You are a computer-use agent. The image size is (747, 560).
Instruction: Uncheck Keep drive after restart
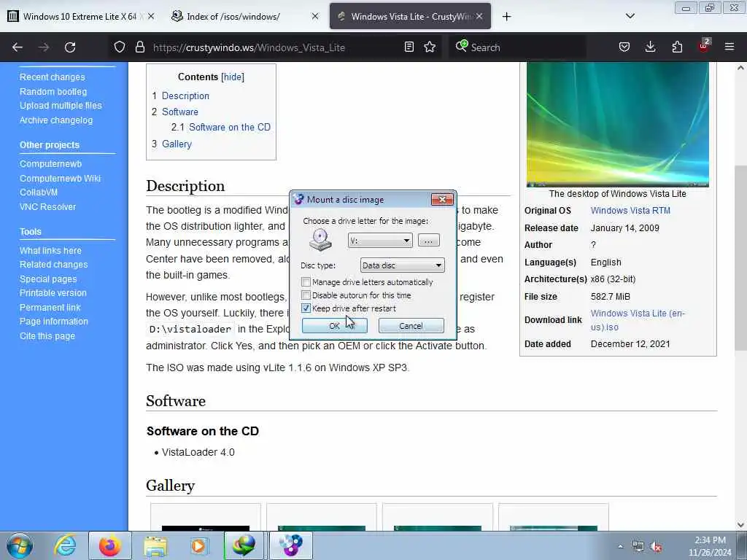pyautogui.click(x=306, y=308)
